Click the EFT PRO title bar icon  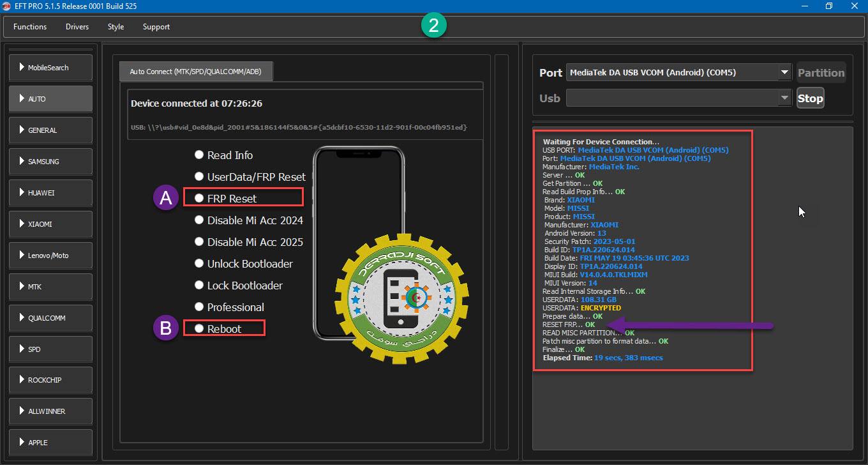point(6,6)
